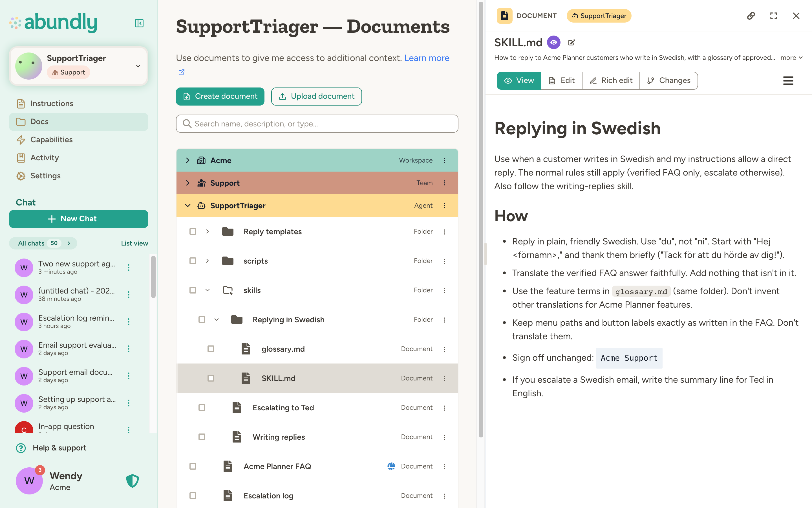This screenshot has width=812, height=508.
Task: Click the Upload document button
Action: coord(316,97)
